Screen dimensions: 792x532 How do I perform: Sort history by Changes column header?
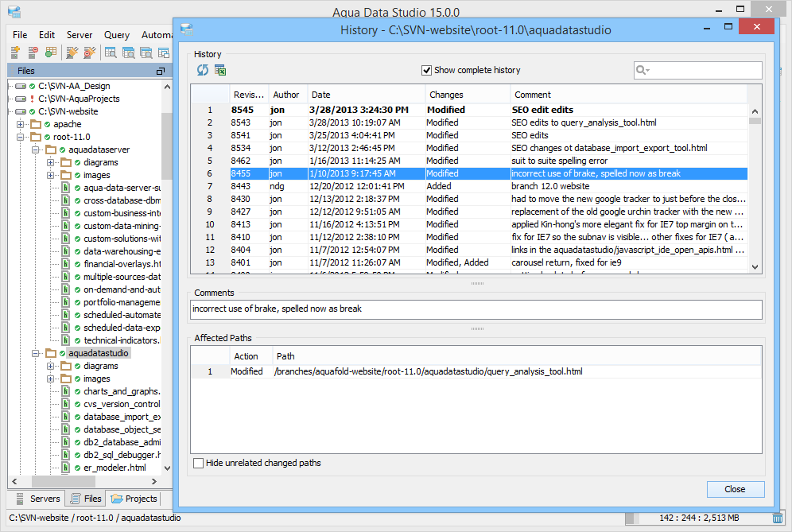click(x=468, y=95)
